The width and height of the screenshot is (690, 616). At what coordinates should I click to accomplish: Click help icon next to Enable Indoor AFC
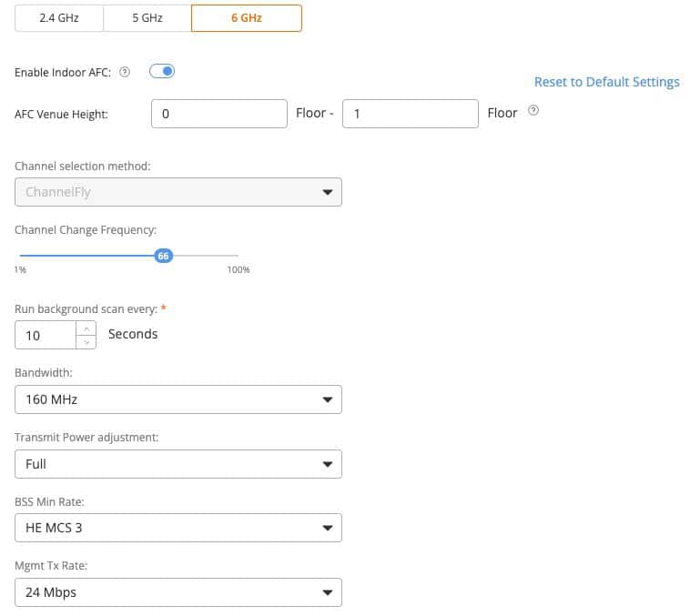pyautogui.click(x=125, y=72)
